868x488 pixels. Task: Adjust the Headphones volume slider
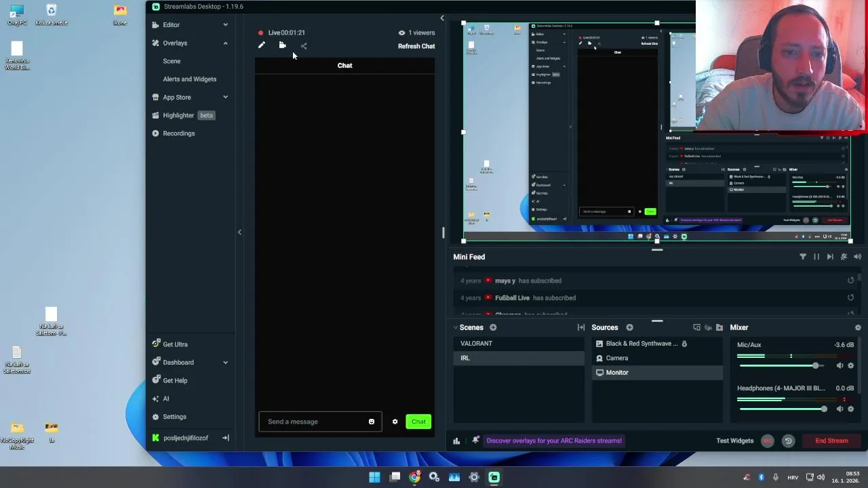783,409
